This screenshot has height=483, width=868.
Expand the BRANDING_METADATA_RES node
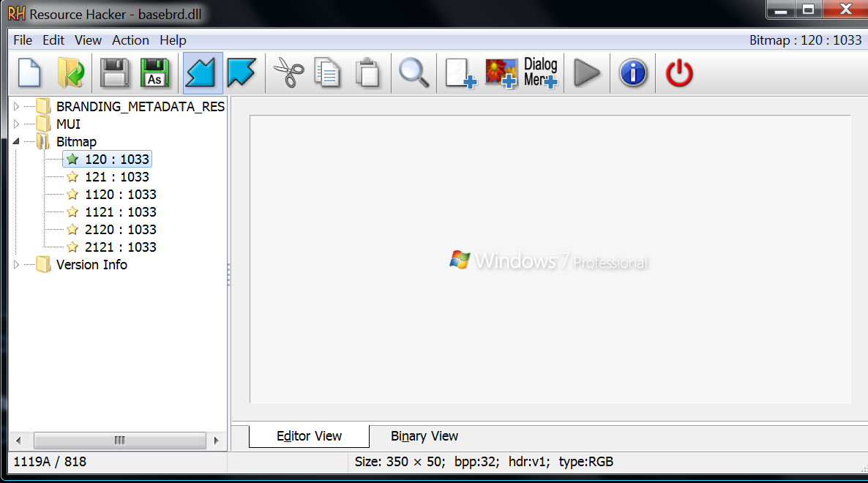click(x=17, y=106)
